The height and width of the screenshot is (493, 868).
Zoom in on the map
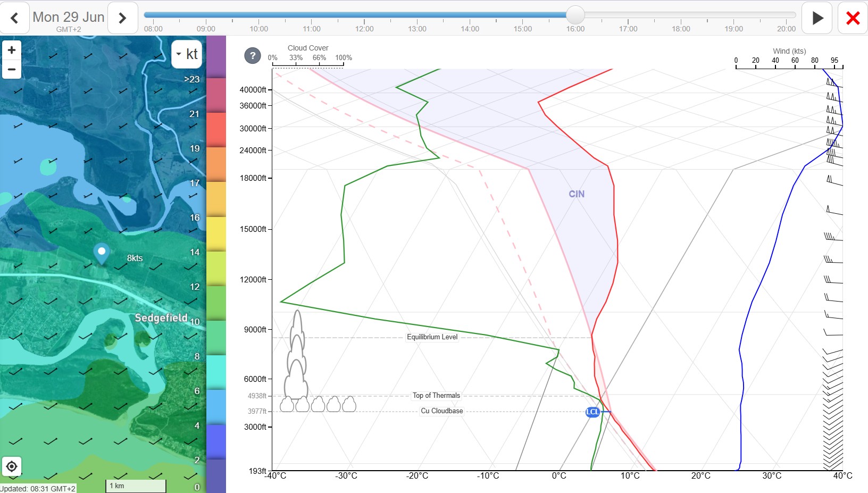[x=11, y=50]
